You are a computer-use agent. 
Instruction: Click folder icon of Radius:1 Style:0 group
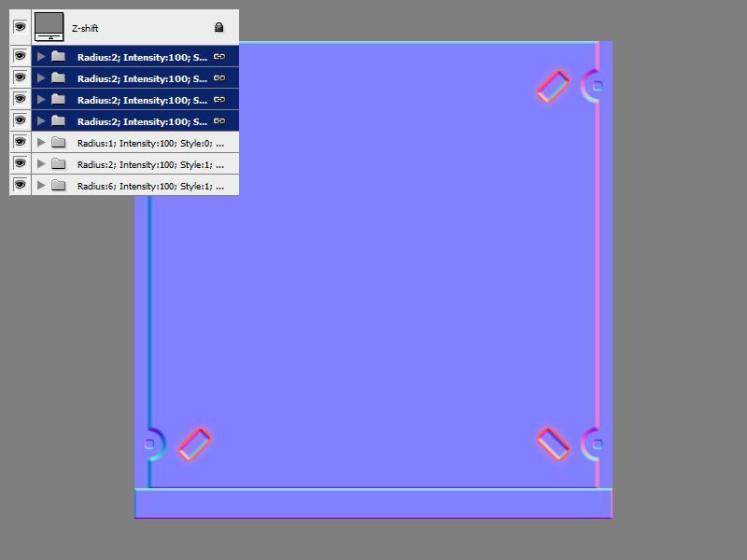(x=58, y=142)
